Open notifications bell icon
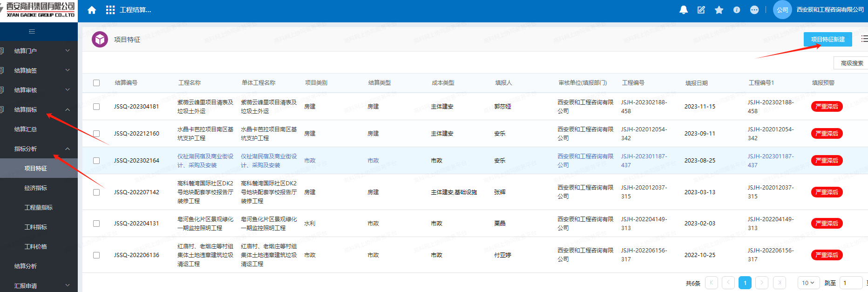868x292 pixels. pyautogui.click(x=684, y=10)
